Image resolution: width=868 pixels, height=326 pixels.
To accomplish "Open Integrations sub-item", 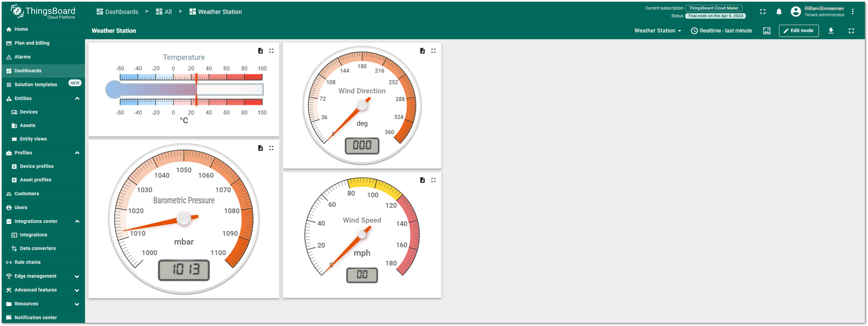I will pos(43,235).
